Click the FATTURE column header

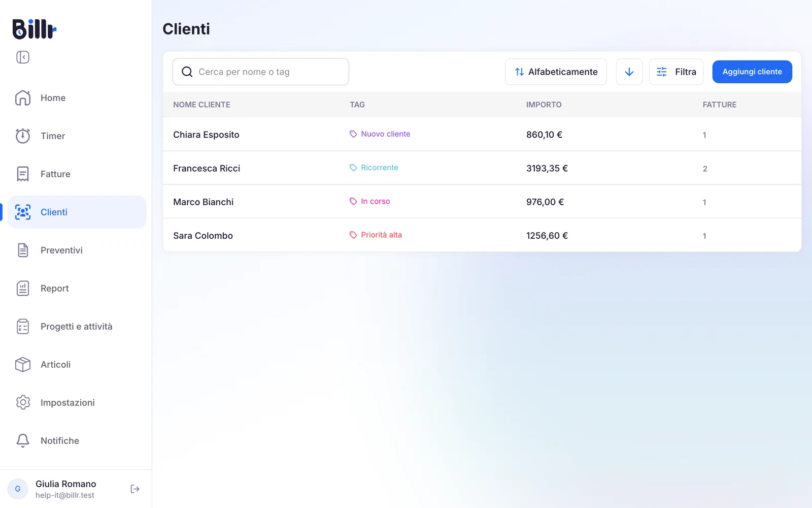pos(720,105)
